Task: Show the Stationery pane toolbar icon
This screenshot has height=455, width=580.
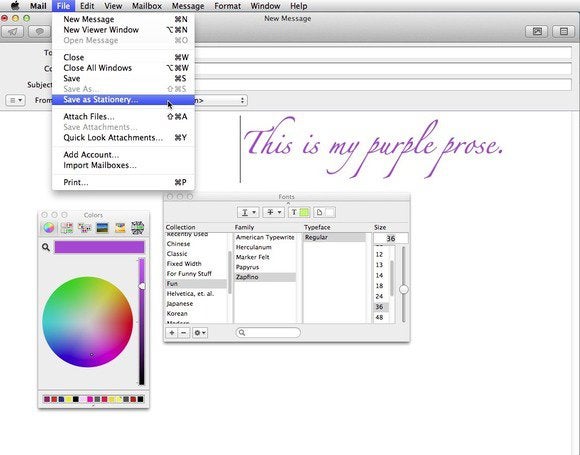Action: click(x=564, y=31)
